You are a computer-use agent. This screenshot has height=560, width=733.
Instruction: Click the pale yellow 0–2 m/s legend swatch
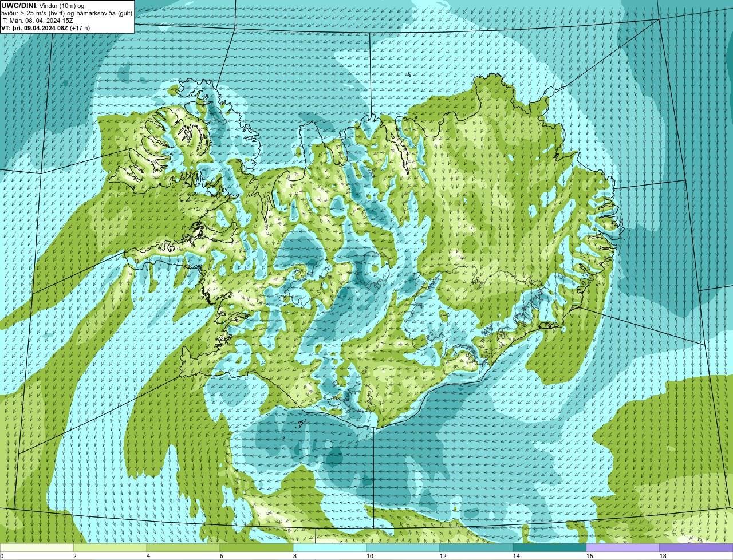[x=37, y=547]
